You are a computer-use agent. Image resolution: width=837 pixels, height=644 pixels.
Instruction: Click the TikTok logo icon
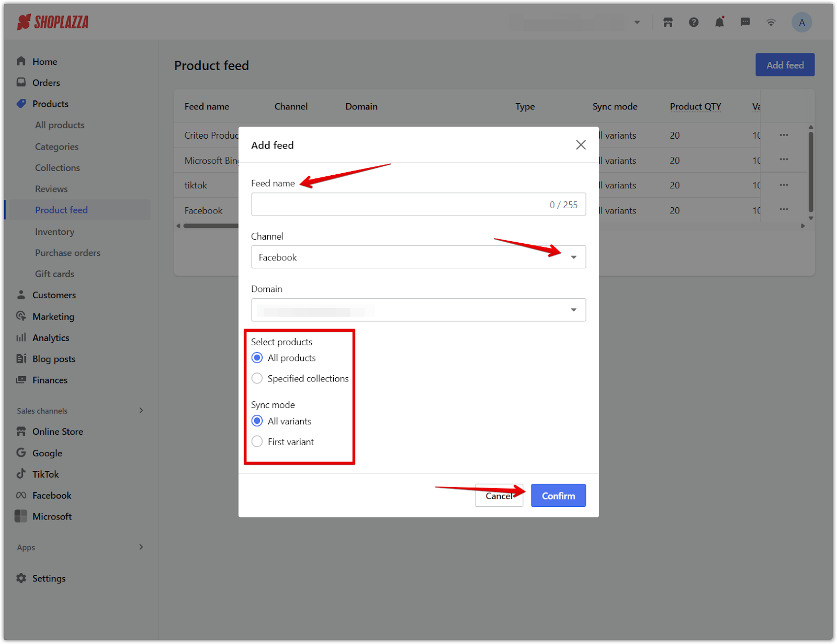point(21,473)
